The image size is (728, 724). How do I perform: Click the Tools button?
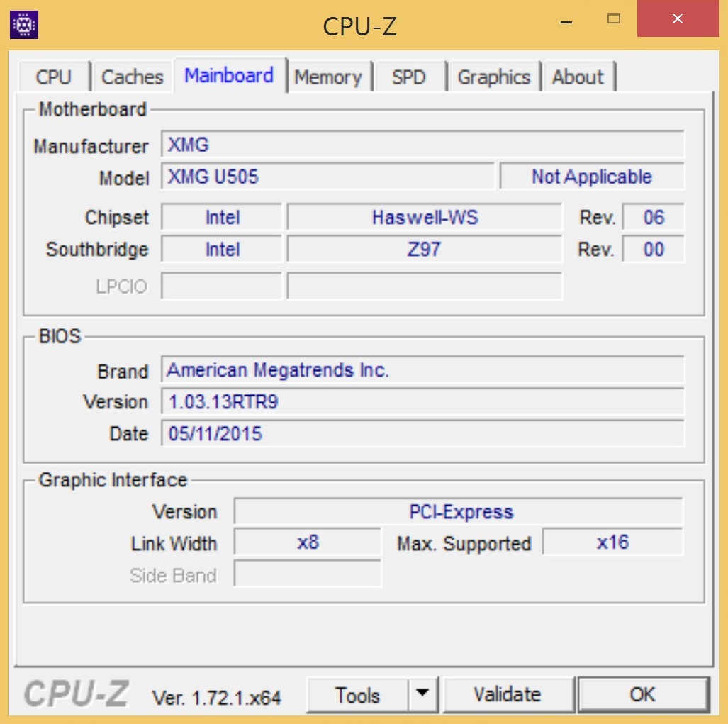(357, 695)
